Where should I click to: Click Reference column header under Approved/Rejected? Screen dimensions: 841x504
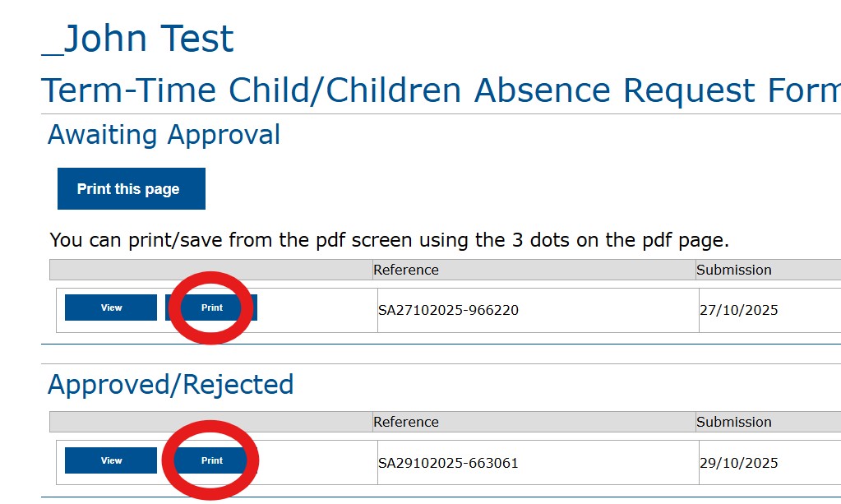pyautogui.click(x=406, y=422)
